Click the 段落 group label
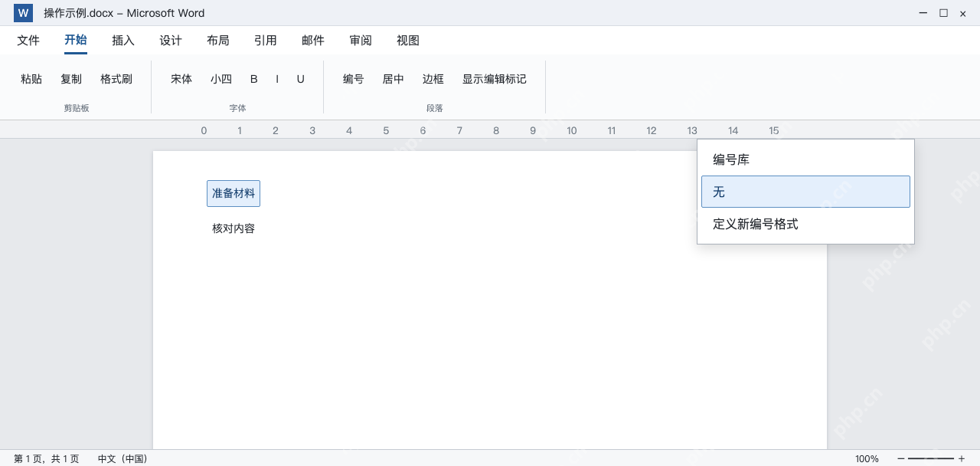 click(435, 108)
